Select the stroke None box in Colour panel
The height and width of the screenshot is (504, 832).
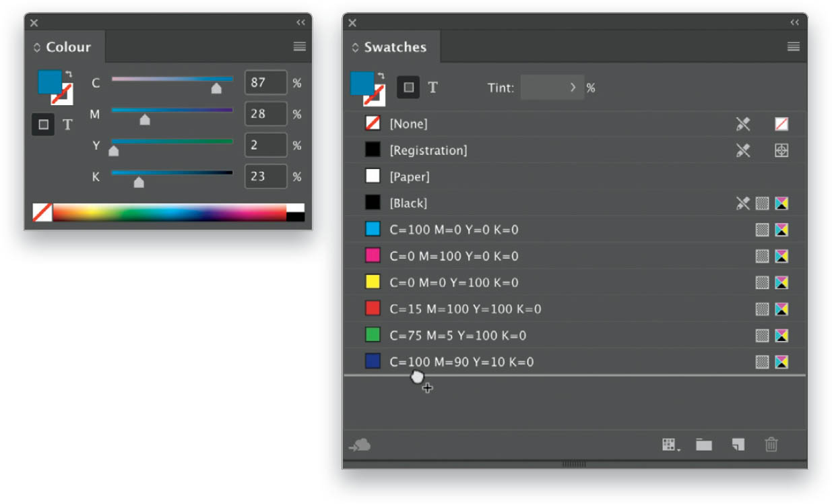pyautogui.click(x=62, y=94)
